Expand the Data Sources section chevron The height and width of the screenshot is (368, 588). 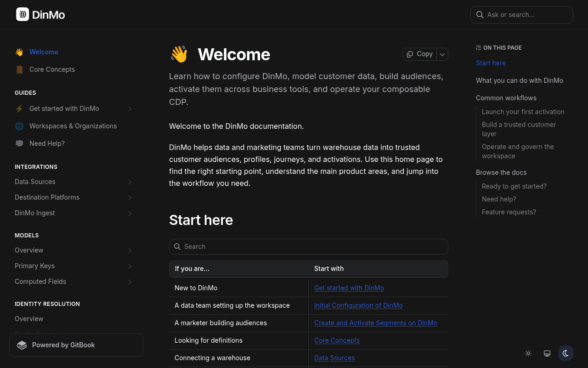[130, 182]
